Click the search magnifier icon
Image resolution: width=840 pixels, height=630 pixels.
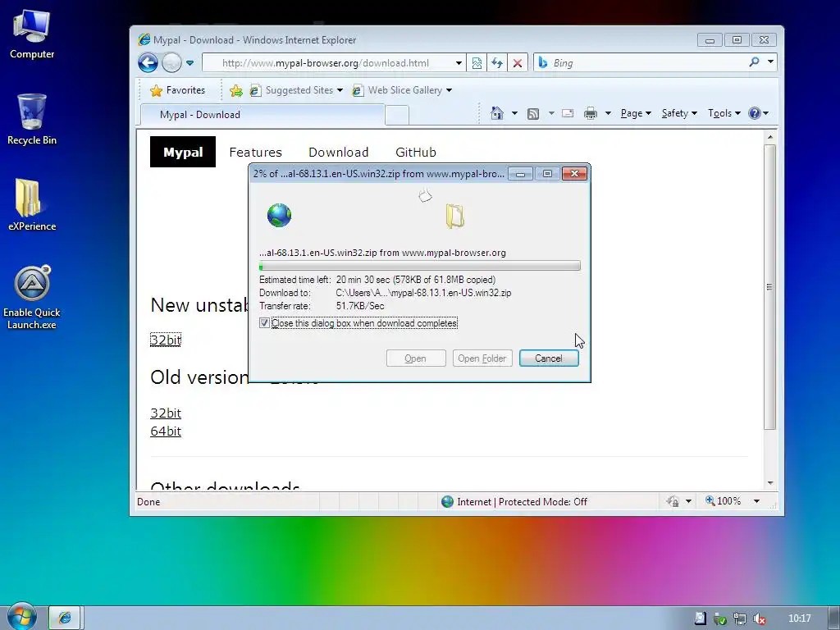tap(755, 62)
